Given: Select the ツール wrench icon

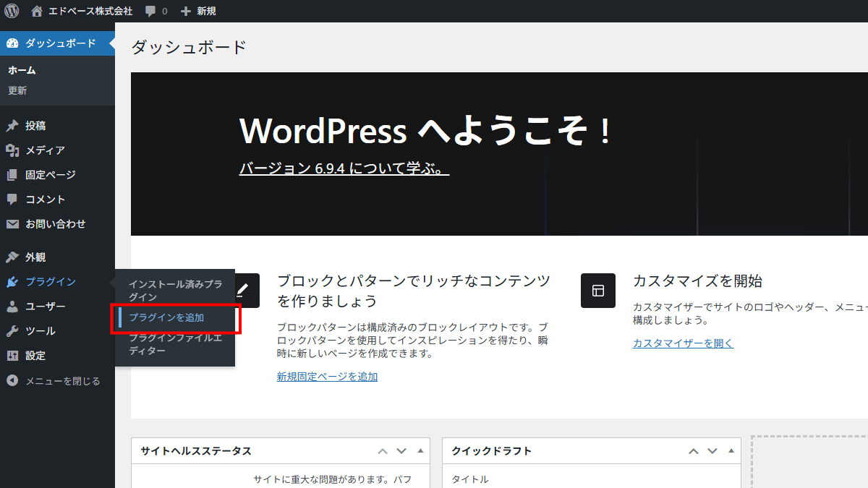Looking at the screenshot, I should pyautogui.click(x=12, y=330).
